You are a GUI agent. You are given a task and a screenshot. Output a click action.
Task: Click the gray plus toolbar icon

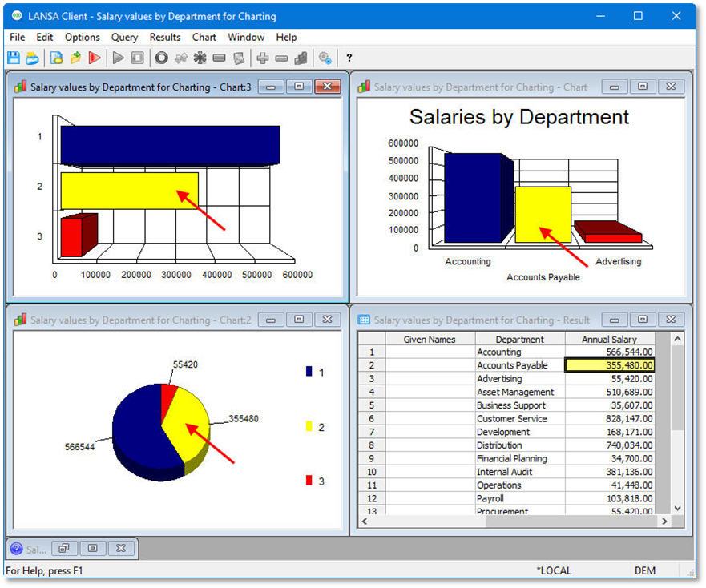262,58
